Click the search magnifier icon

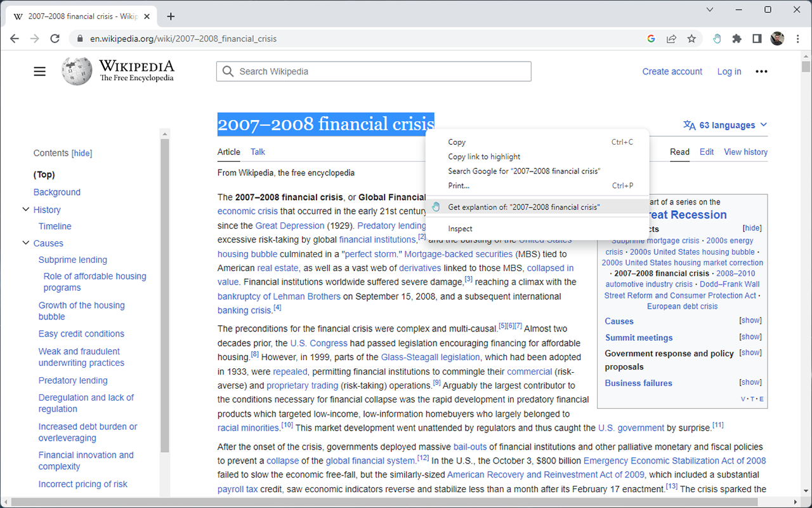point(228,71)
